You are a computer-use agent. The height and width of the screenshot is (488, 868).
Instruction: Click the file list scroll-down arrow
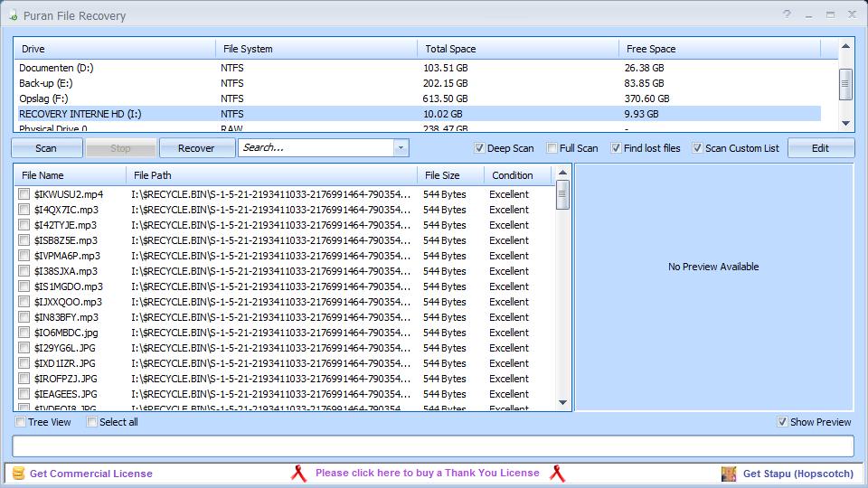point(562,402)
